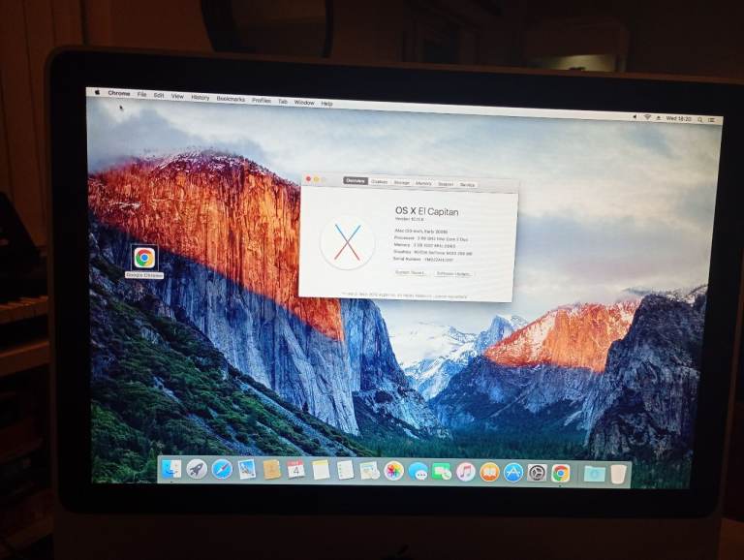Open the App Store dock icon
This screenshot has height=560, width=744.
[x=513, y=472]
